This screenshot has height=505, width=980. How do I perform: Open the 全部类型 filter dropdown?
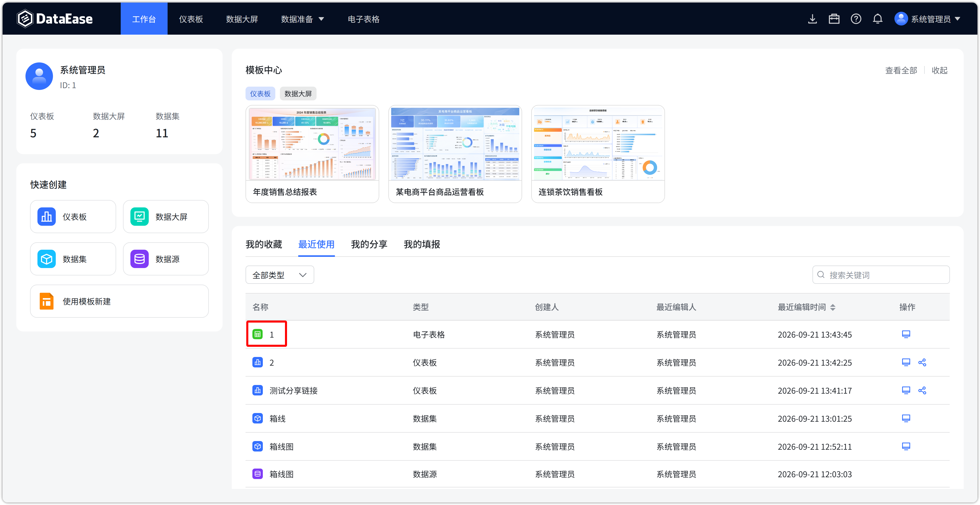280,275
